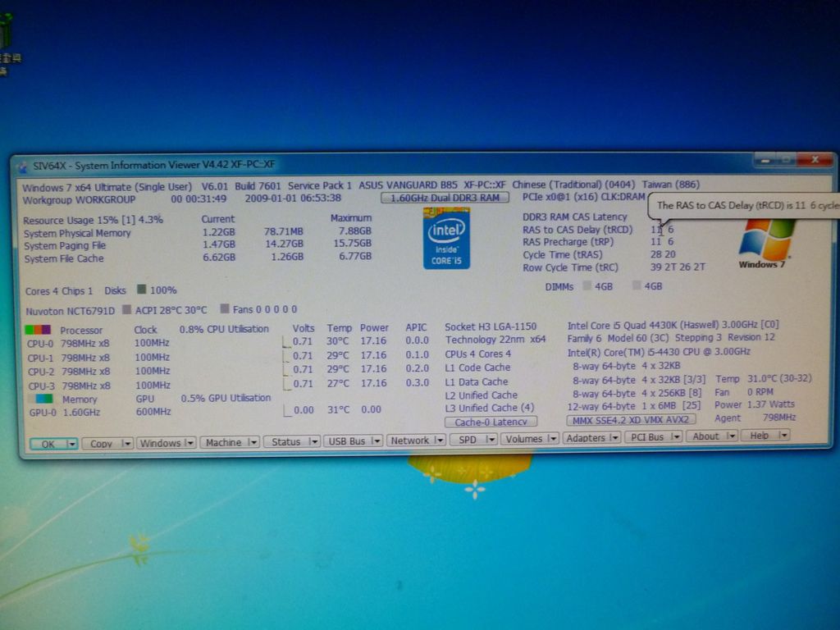Minimize the System Information Viewer window

[x=765, y=160]
